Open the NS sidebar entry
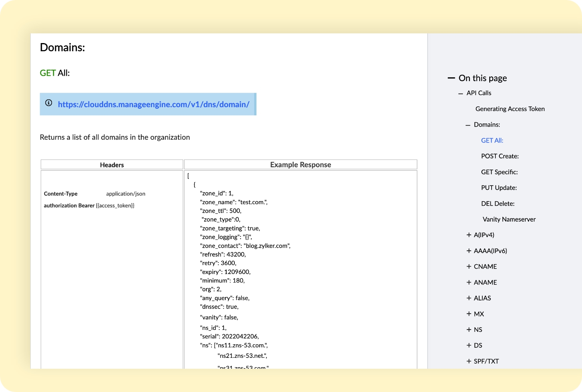The height and width of the screenshot is (392, 582). pyautogui.click(x=478, y=330)
